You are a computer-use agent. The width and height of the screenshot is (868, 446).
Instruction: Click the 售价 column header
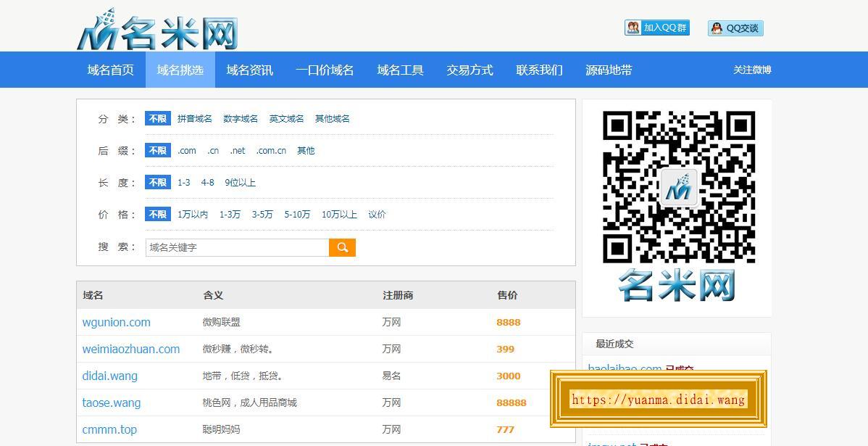point(507,295)
